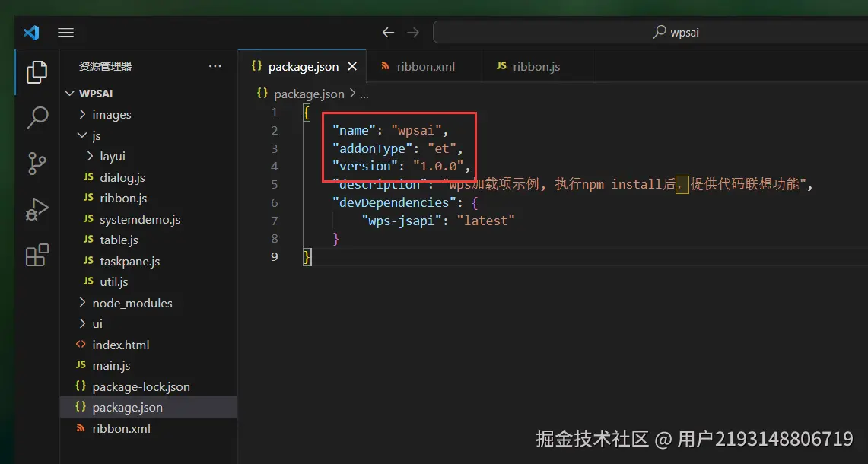868x464 pixels.
Task: Open Source Control view
Action: coord(37,164)
